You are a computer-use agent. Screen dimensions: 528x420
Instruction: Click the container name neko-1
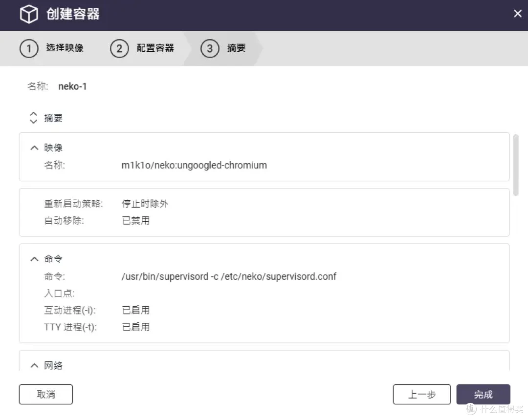[72, 86]
